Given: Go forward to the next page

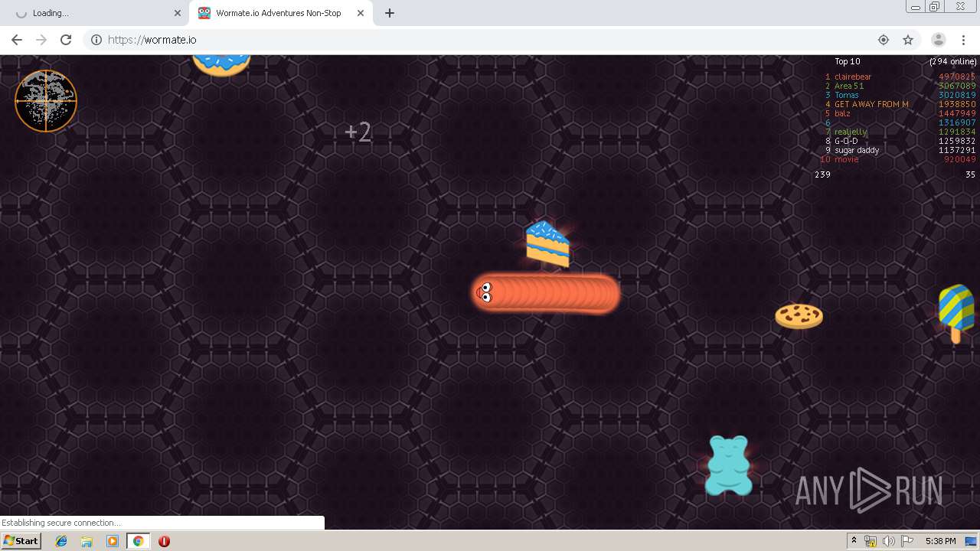Looking at the screenshot, I should coord(41,40).
